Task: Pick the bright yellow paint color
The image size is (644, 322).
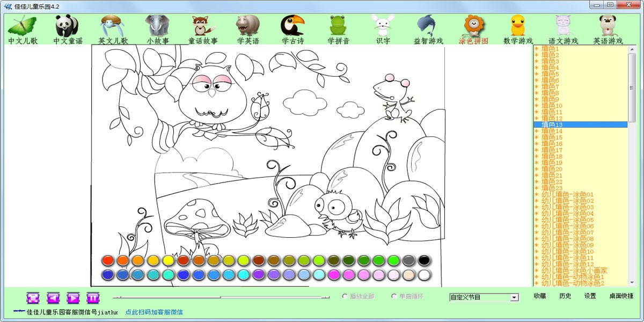Action: tap(168, 260)
